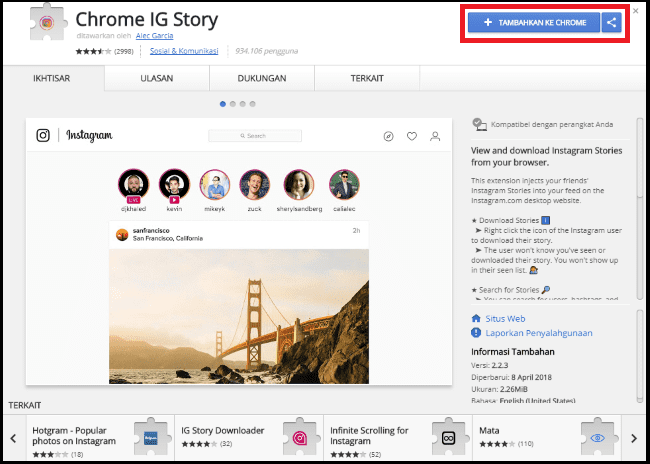The image size is (650, 464).
Task: Open the Alec Garcia developer link
Action: [x=154, y=36]
